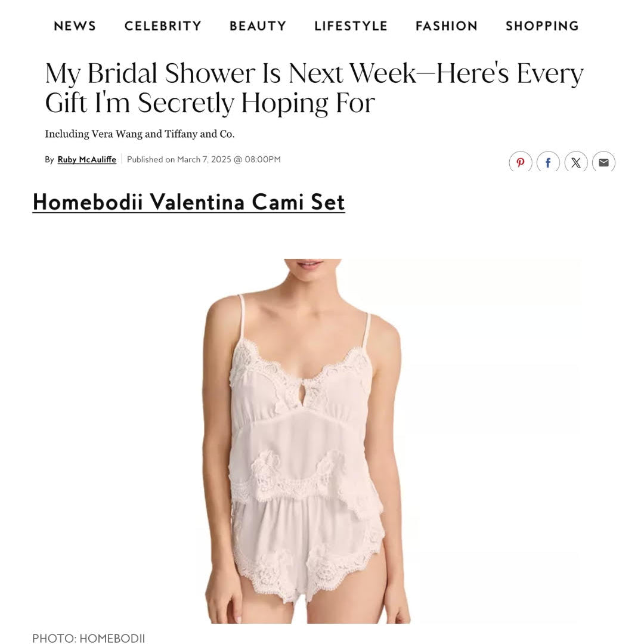Select BEAUTY in the navigation bar
The height and width of the screenshot is (644, 644).
pos(258,26)
